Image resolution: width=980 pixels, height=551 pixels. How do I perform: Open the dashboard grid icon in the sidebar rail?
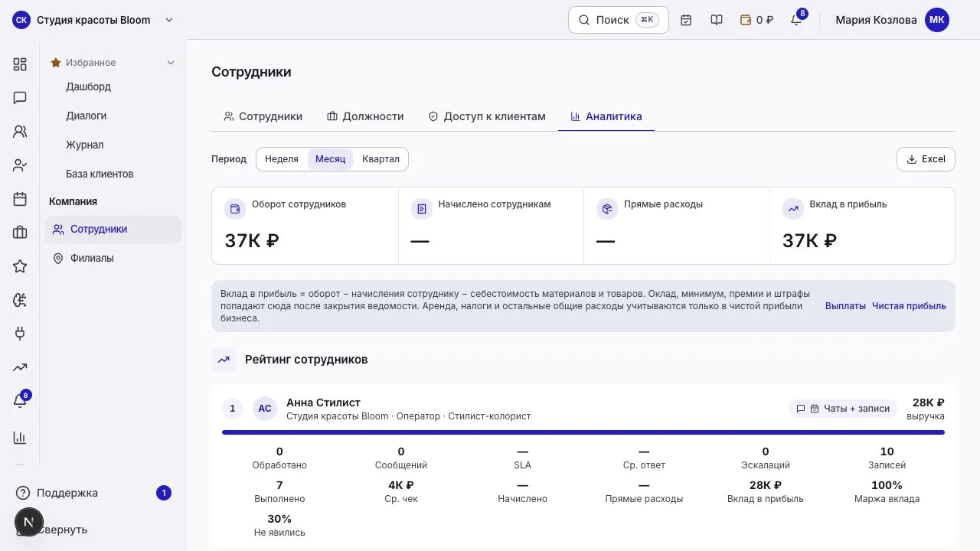(x=20, y=64)
